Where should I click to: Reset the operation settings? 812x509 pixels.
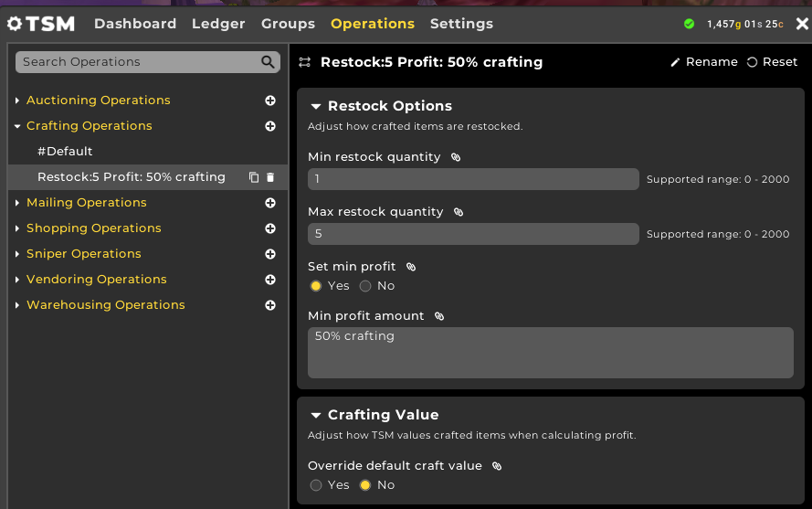(x=772, y=62)
